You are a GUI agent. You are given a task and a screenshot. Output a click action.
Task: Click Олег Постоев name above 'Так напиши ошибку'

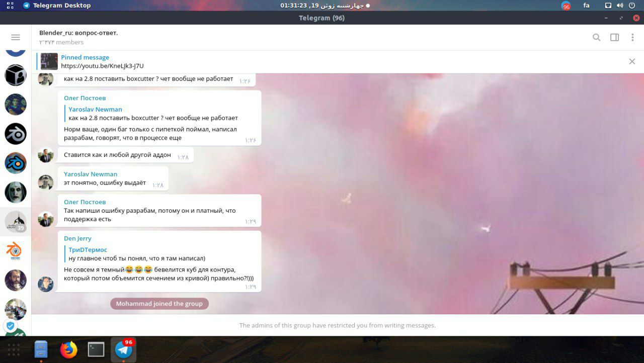point(85,202)
